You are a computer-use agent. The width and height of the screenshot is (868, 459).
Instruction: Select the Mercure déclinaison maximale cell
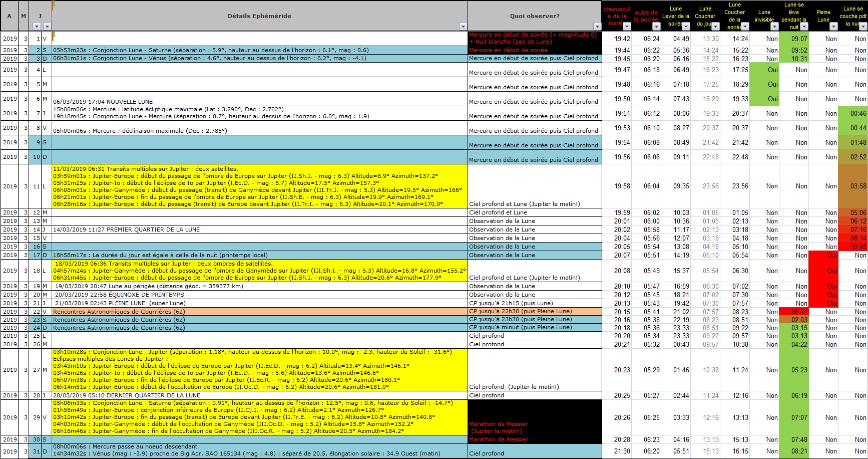point(260,128)
